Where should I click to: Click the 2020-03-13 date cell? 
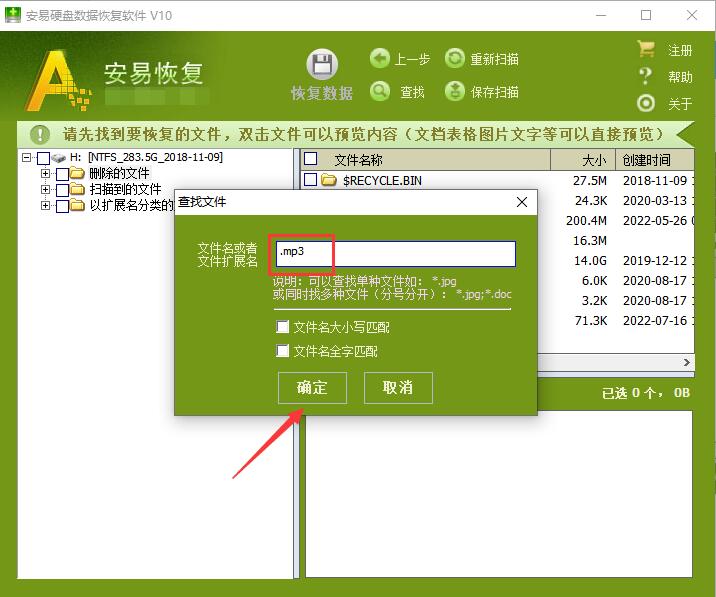click(x=655, y=201)
